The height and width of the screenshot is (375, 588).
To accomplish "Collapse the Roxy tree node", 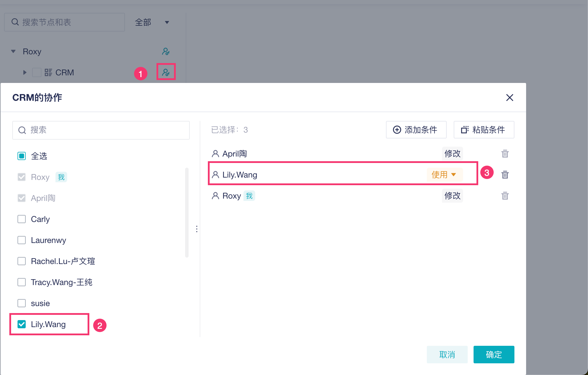I will (13, 51).
